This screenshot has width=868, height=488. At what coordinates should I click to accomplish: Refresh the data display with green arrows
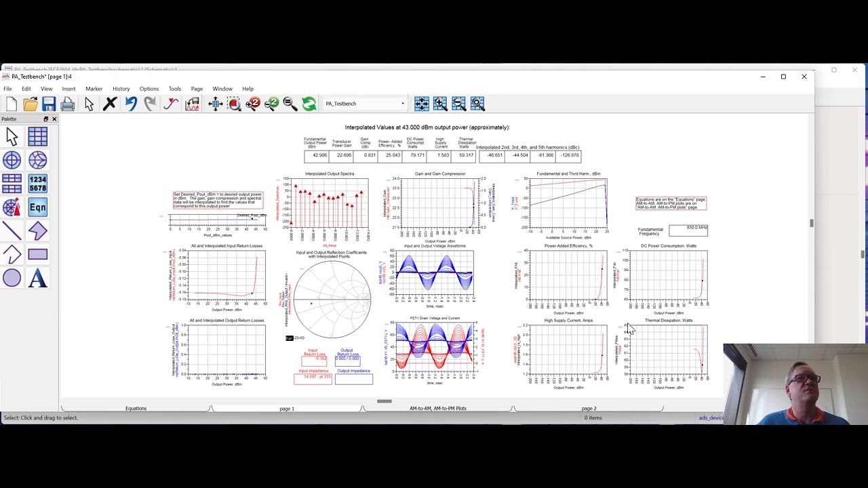point(309,104)
